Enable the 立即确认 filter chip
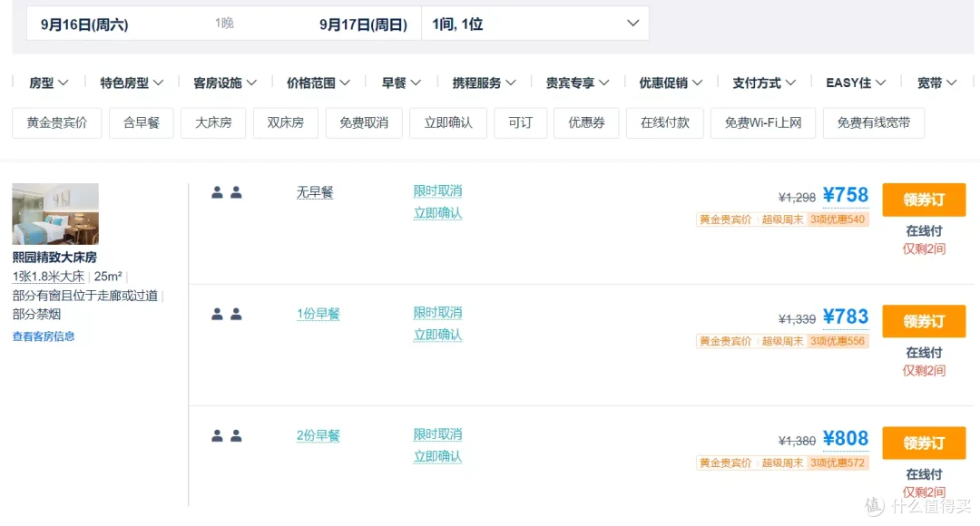Viewport: 980px width, 526px height. pos(448,122)
